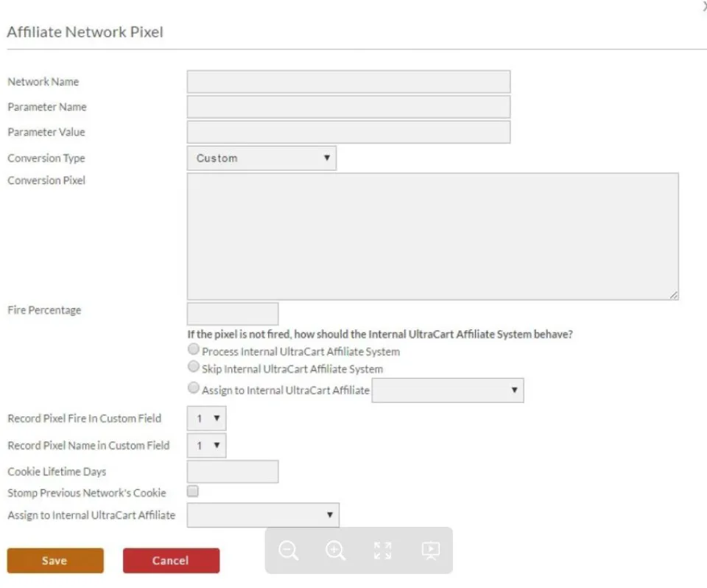Click the Fire Percentage input box
The image size is (707, 588).
coord(233,314)
